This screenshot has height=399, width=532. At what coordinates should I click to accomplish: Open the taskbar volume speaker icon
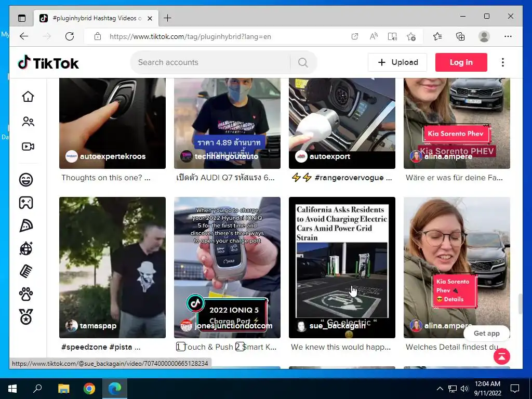[464, 389]
